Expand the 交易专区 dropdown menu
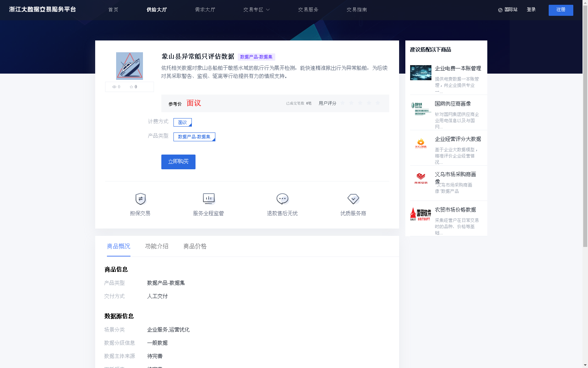Screen dimensions: 588x368 (x=257, y=10)
